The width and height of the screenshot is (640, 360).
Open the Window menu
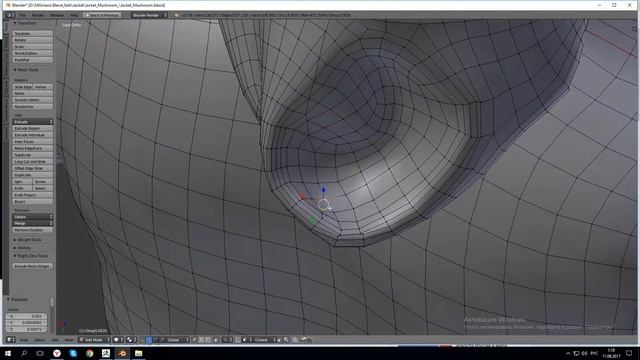pyautogui.click(x=57, y=15)
